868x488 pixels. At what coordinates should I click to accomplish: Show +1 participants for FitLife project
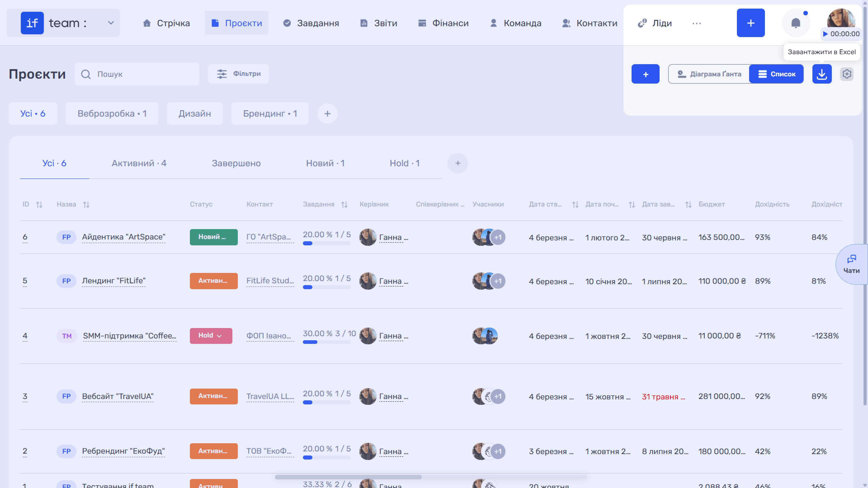point(498,281)
